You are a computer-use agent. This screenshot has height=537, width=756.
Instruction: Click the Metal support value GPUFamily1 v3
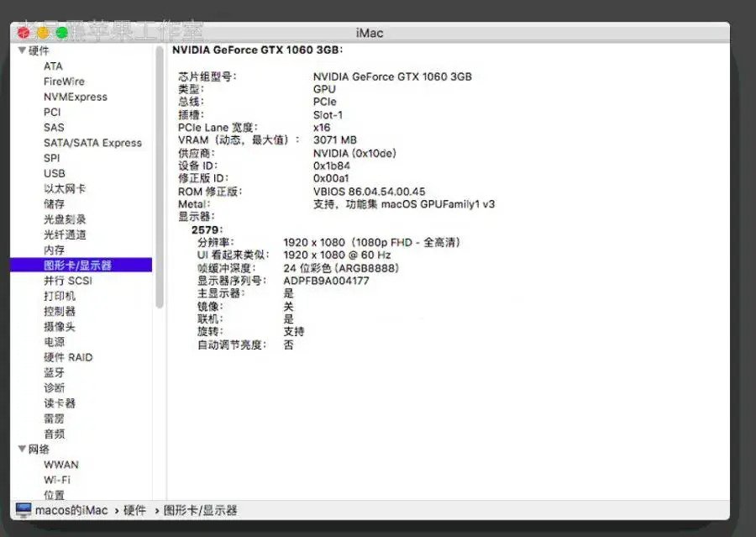(404, 204)
